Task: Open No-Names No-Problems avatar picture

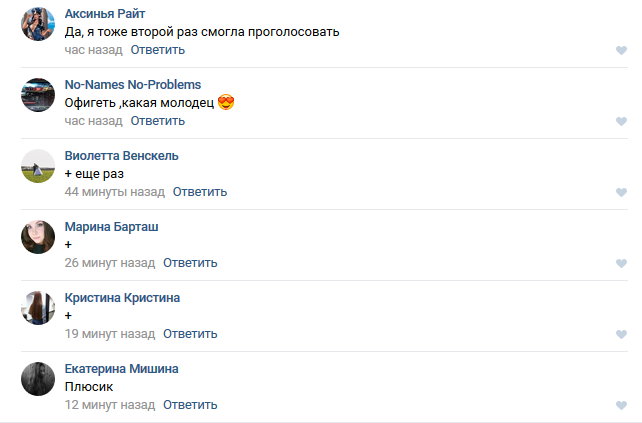Action: (x=38, y=95)
